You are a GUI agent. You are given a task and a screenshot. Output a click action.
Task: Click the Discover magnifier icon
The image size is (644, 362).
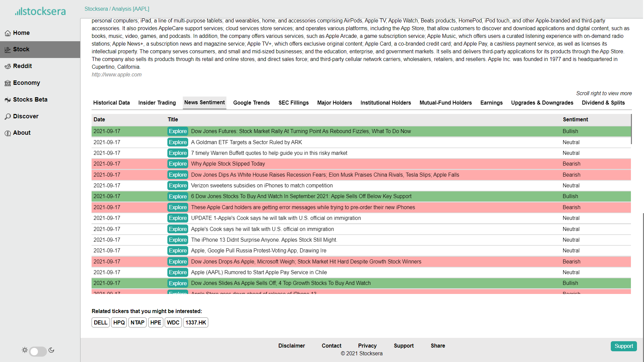pyautogui.click(x=8, y=117)
